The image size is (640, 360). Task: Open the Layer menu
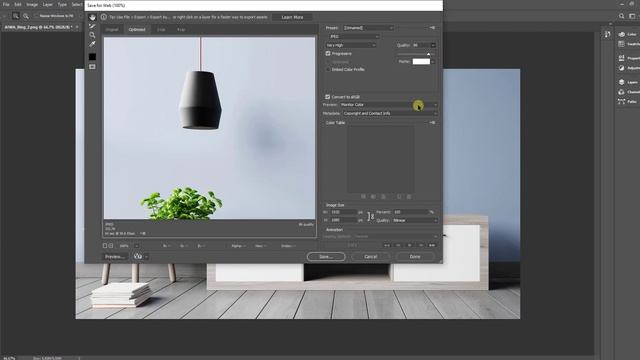click(48, 4)
